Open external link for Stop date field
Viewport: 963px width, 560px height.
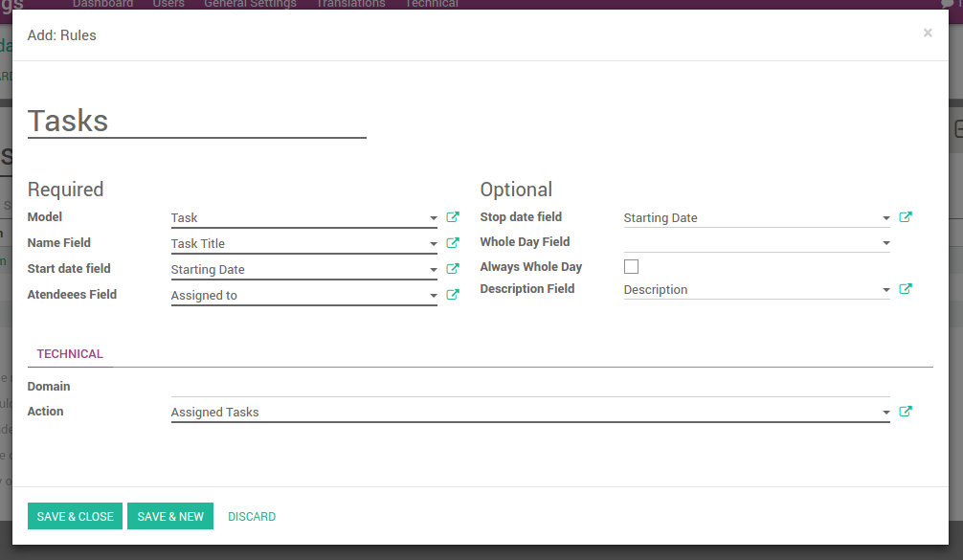tap(906, 217)
